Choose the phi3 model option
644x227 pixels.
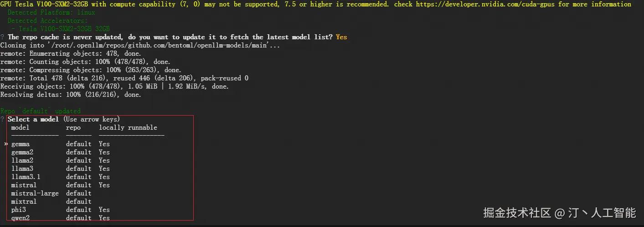(x=19, y=210)
